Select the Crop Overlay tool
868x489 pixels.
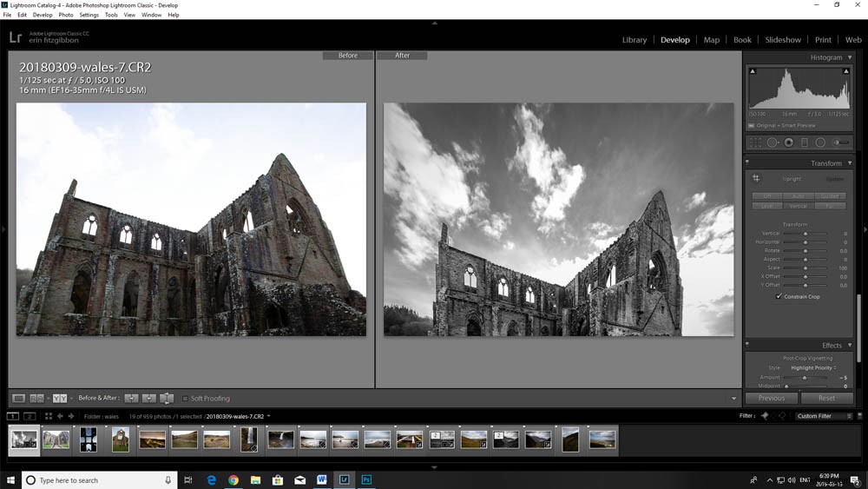click(x=756, y=143)
